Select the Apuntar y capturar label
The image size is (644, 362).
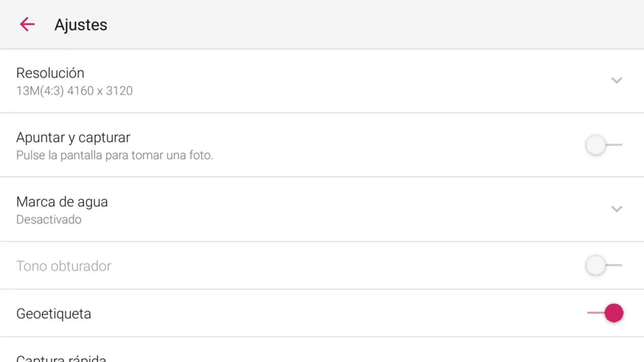point(73,137)
